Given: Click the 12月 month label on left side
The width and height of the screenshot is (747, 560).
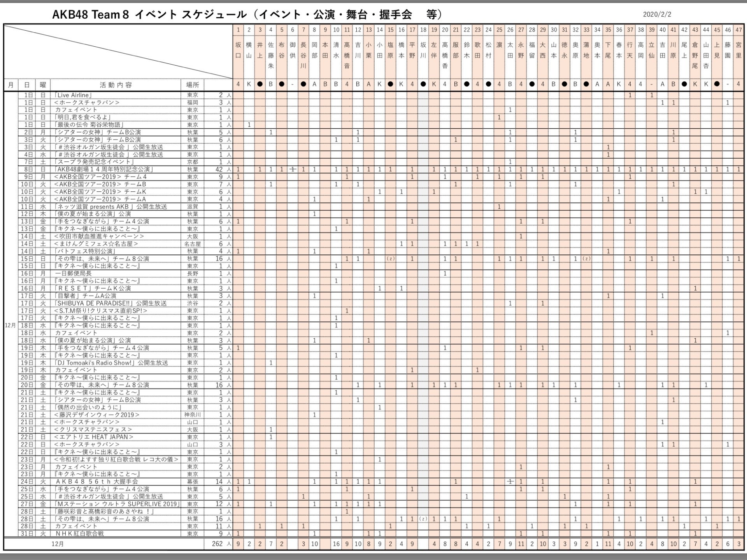Looking at the screenshot, I should (x=11, y=325).
